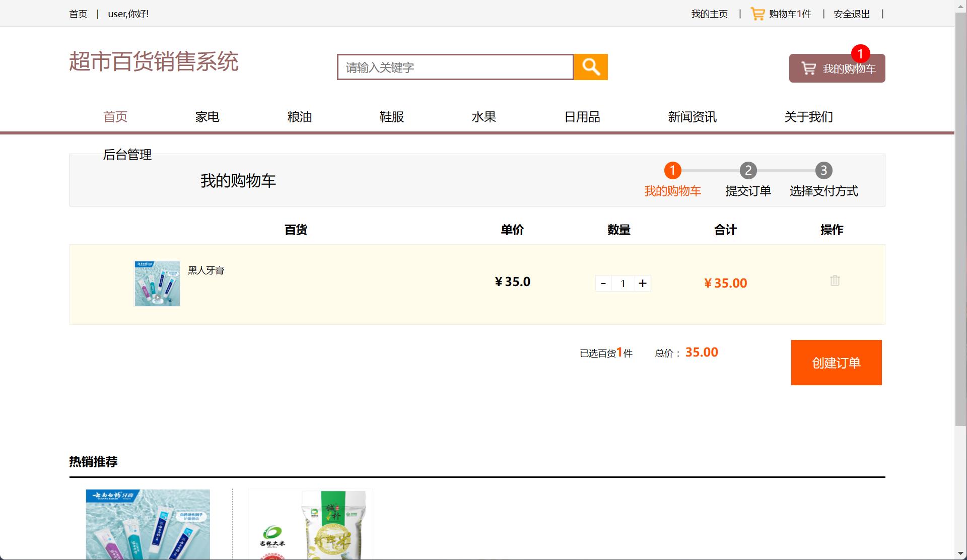This screenshot has height=560, width=967.
Task: Click the orange step 1 我的购物车 indicator
Action: coord(672,171)
